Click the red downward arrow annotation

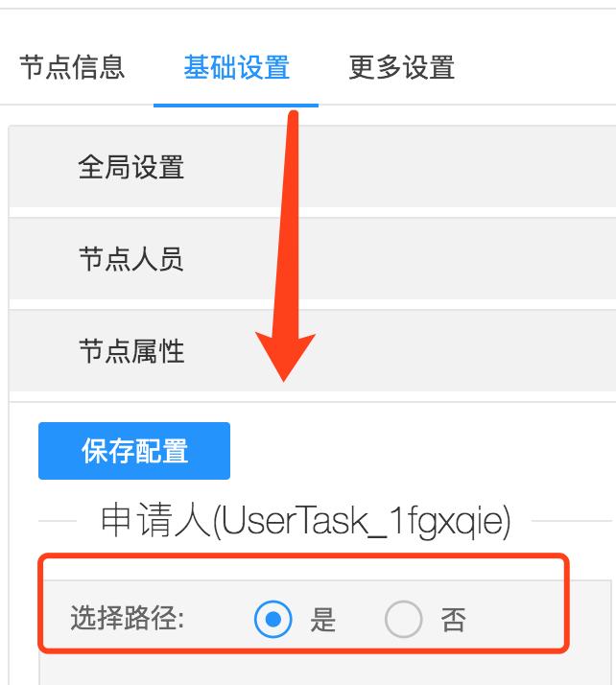click(x=287, y=245)
